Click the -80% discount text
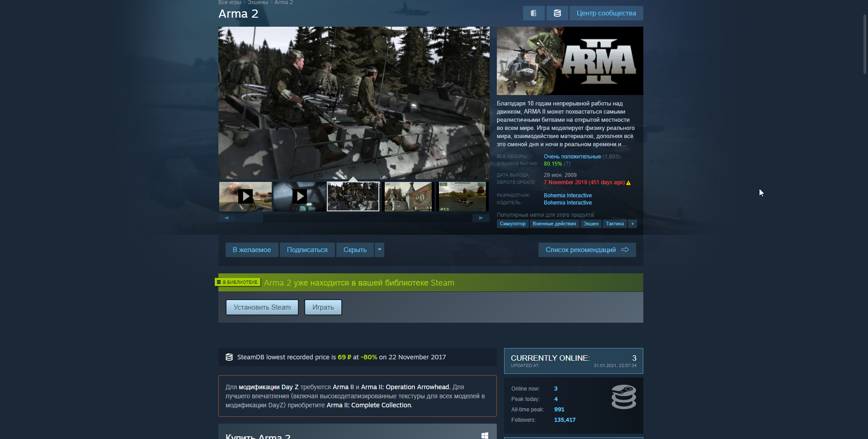Image resolution: width=868 pixels, height=439 pixels. click(369, 357)
